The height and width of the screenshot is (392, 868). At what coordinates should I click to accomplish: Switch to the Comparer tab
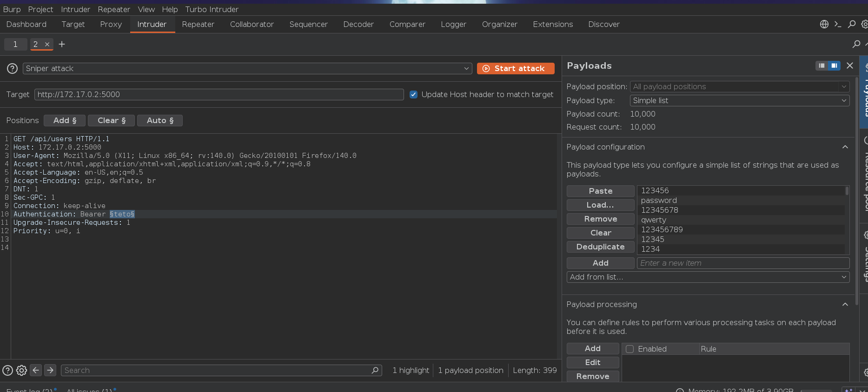(407, 24)
